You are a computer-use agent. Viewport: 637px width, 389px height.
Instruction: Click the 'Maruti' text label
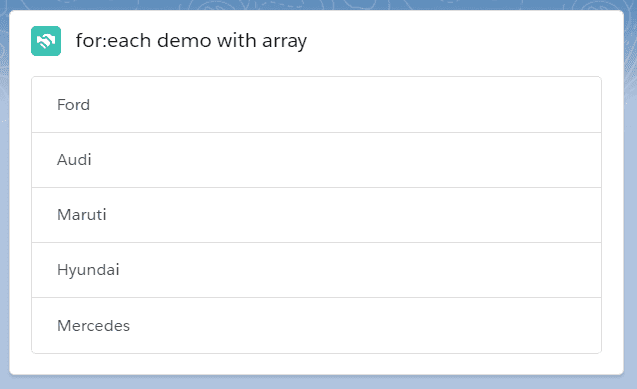point(82,215)
